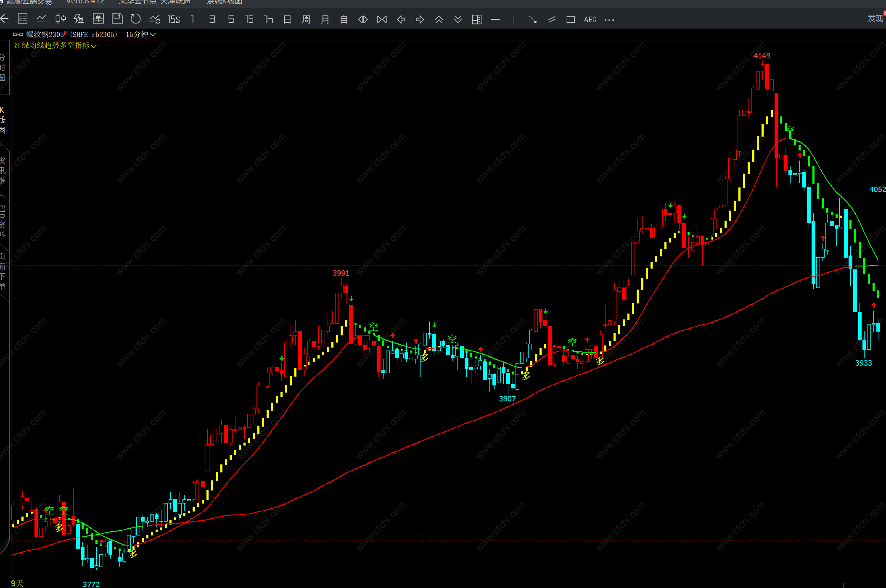
Task: Switch to the 1h period
Action: [x=268, y=19]
